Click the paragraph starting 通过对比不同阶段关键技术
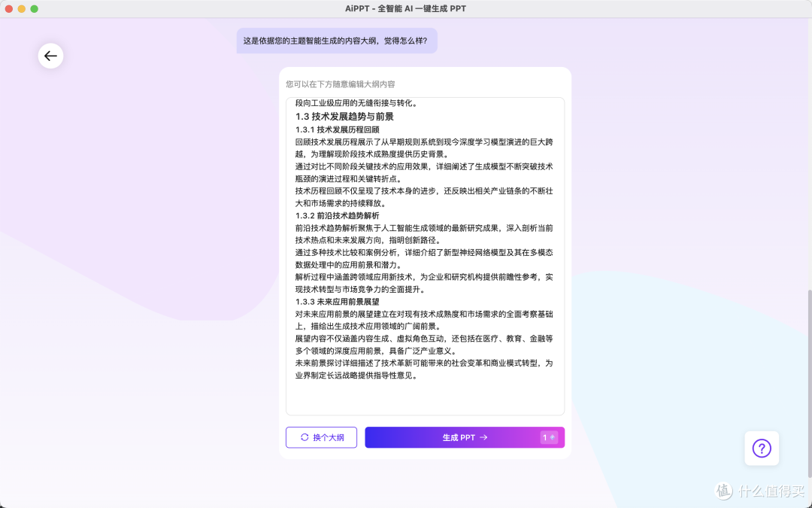The width and height of the screenshot is (812, 508). pyautogui.click(x=424, y=172)
